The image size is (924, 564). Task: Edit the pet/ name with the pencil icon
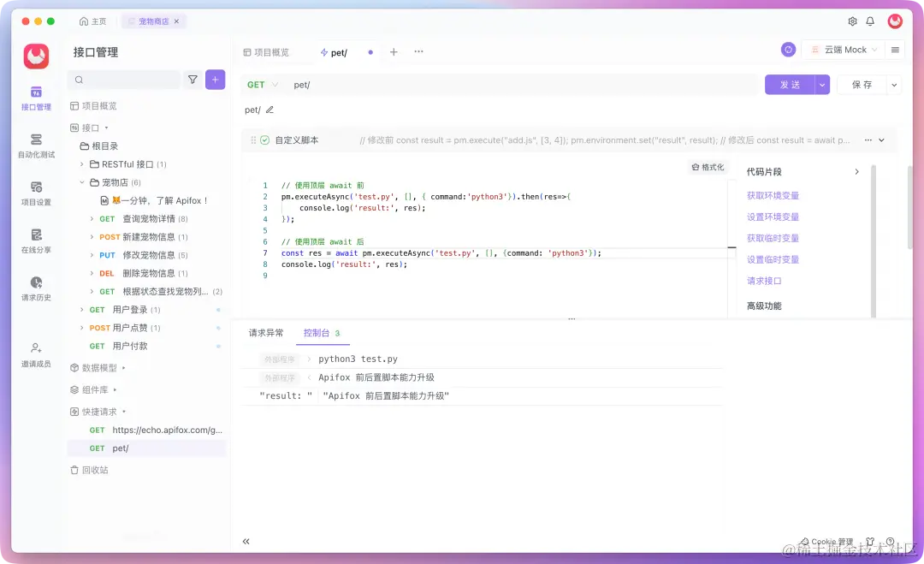[x=269, y=110]
